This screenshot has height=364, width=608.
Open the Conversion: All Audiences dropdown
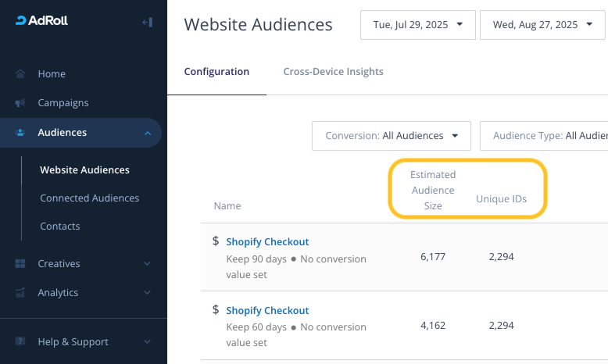click(x=391, y=136)
